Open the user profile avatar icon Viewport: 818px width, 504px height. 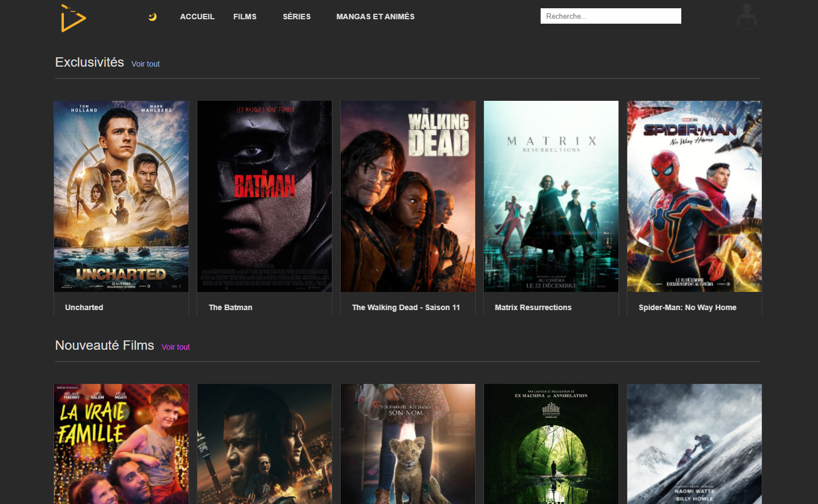point(747,17)
